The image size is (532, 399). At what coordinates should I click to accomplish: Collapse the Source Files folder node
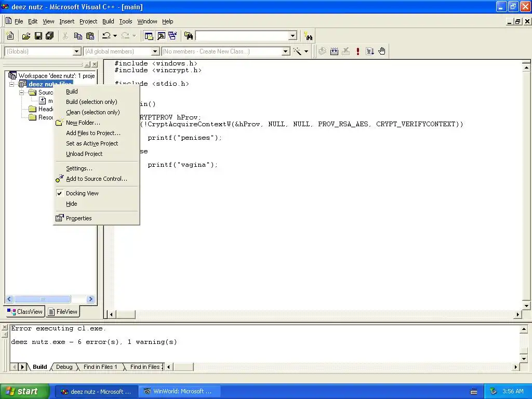pos(21,92)
